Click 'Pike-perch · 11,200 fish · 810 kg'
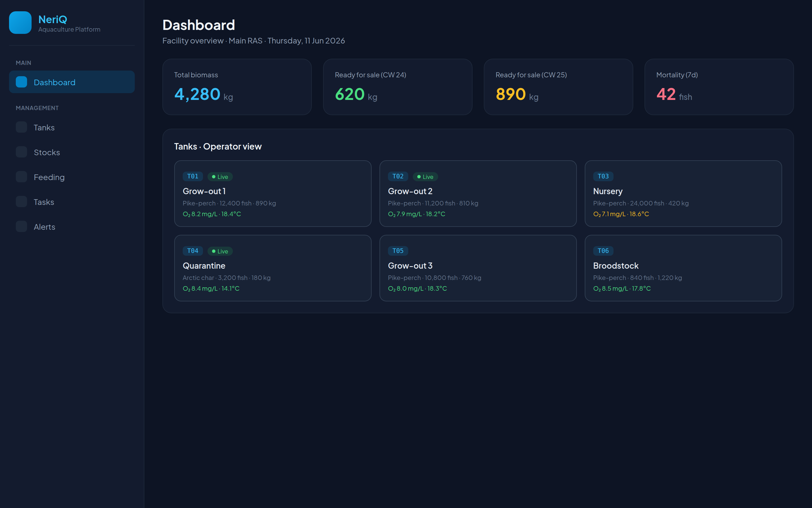 tap(433, 203)
